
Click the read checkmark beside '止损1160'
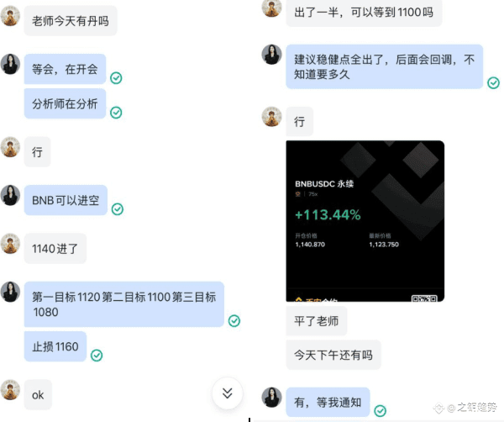point(97,356)
